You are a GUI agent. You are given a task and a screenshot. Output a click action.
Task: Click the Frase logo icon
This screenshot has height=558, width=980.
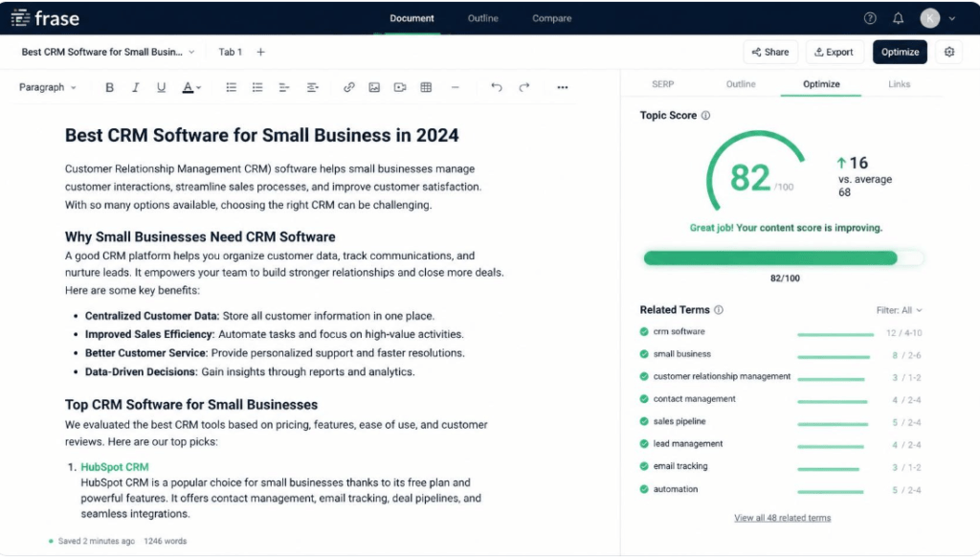(20, 18)
